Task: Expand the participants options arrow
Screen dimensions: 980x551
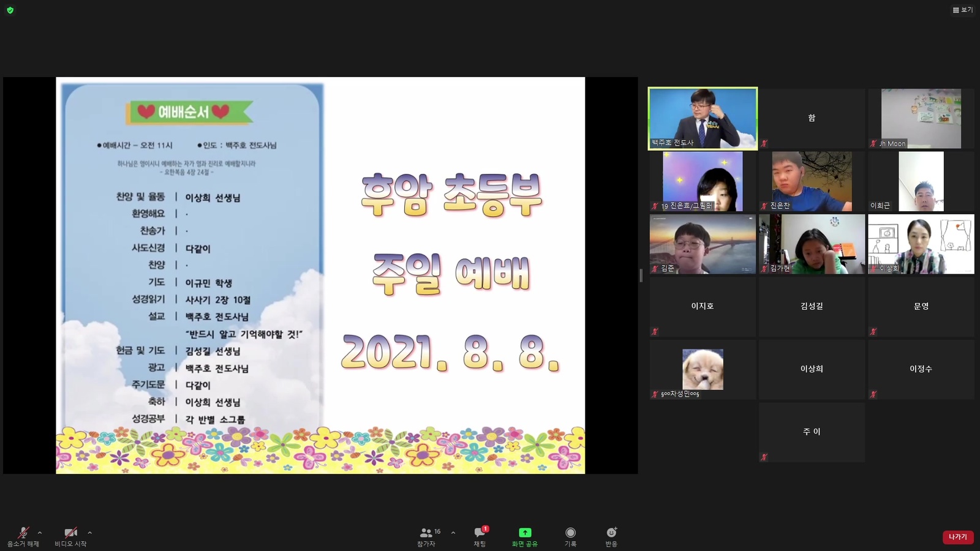Action: [x=453, y=533]
